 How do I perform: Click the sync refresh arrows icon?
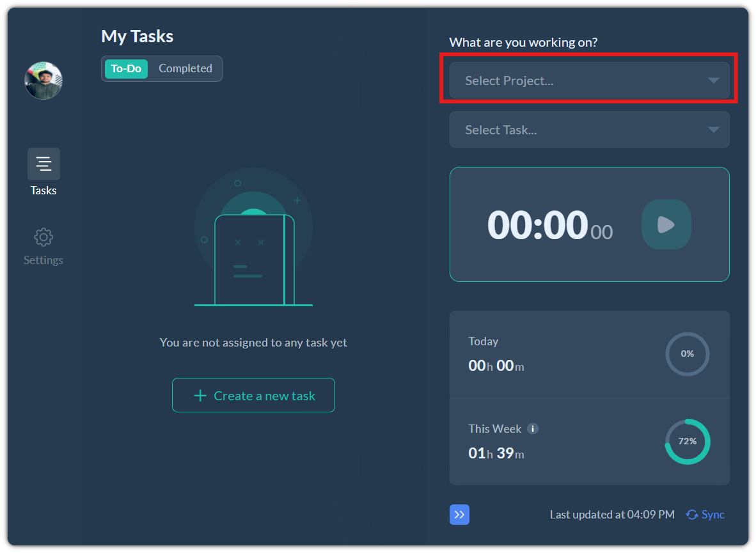[x=692, y=515]
